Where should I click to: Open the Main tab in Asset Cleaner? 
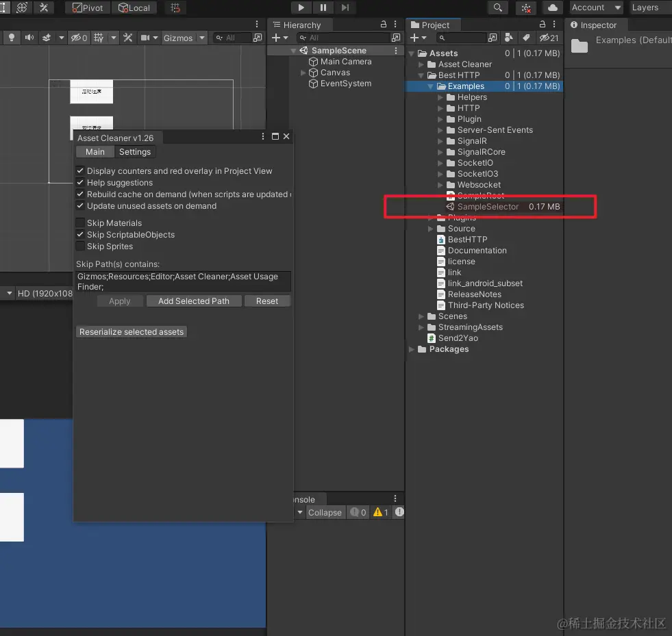click(x=95, y=151)
